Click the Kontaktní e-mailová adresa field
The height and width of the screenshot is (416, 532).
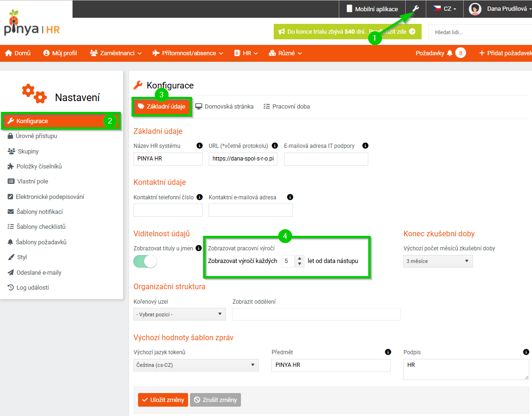point(251,211)
